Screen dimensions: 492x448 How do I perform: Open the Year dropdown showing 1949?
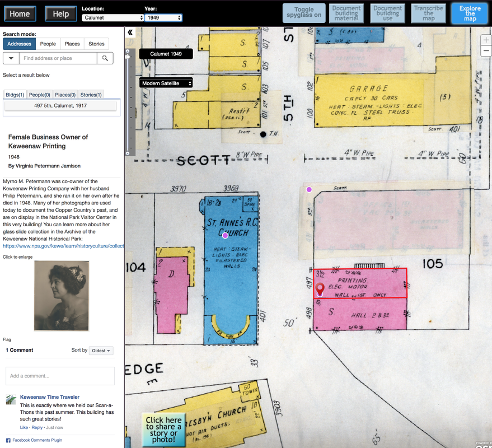(x=163, y=17)
